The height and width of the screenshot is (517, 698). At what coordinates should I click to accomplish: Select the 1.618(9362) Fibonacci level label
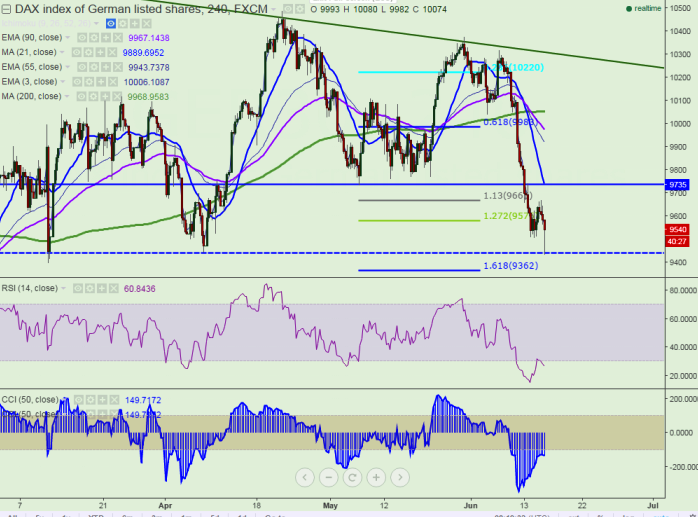[511, 265]
